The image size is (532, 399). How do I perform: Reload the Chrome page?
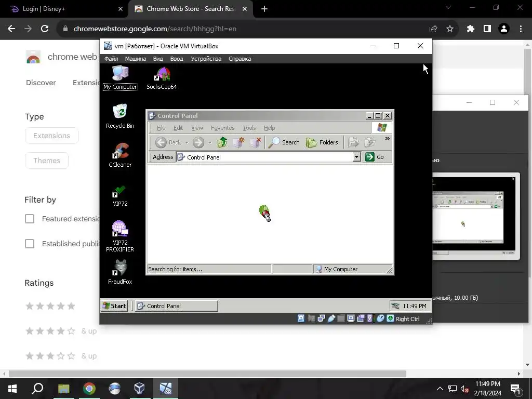pos(45,29)
